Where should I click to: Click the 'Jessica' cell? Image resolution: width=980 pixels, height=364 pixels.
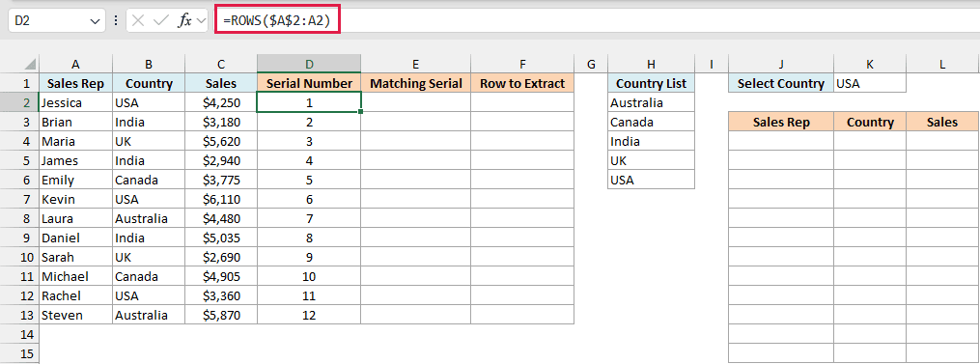click(x=75, y=102)
